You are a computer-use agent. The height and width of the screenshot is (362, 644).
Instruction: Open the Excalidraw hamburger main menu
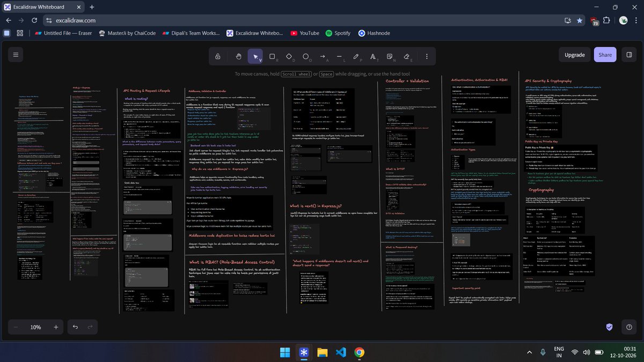16,55
